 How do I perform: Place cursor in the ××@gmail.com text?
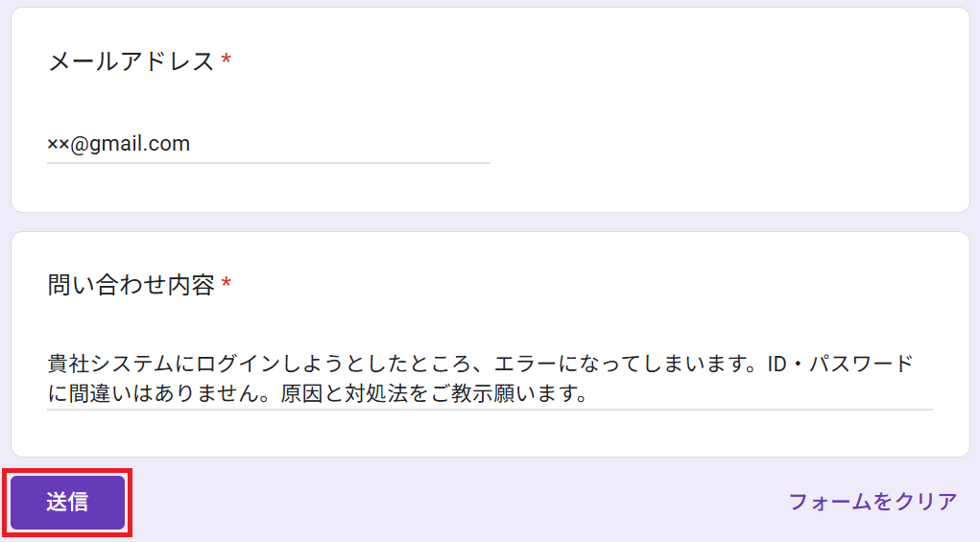click(x=119, y=144)
